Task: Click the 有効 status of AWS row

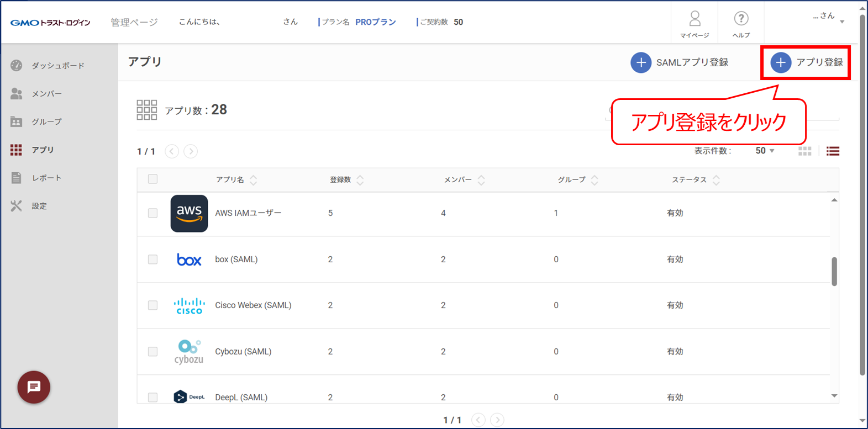Action: (x=675, y=213)
